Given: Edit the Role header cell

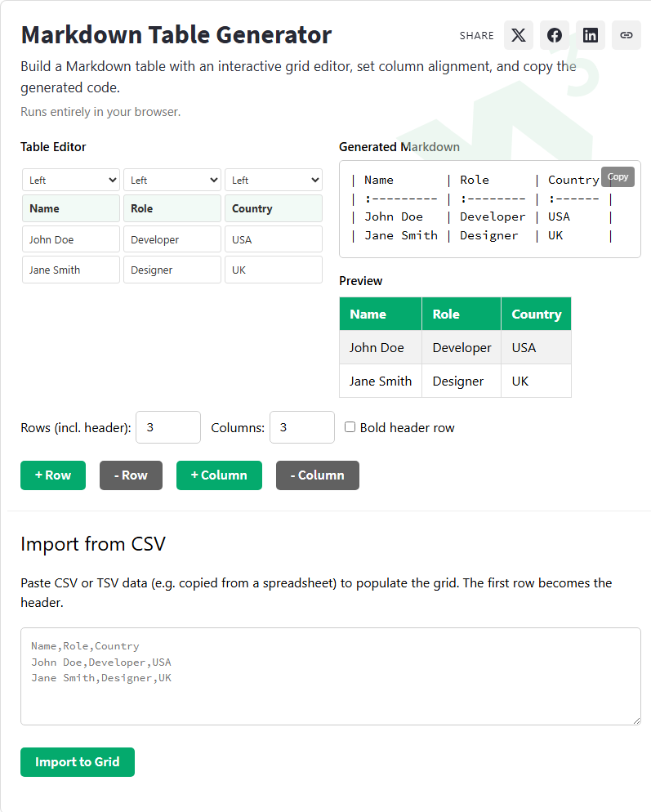Looking at the screenshot, I should point(172,208).
